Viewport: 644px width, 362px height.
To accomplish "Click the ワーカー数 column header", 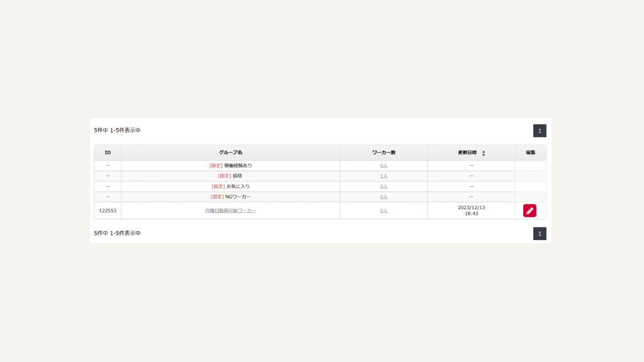I will [384, 153].
